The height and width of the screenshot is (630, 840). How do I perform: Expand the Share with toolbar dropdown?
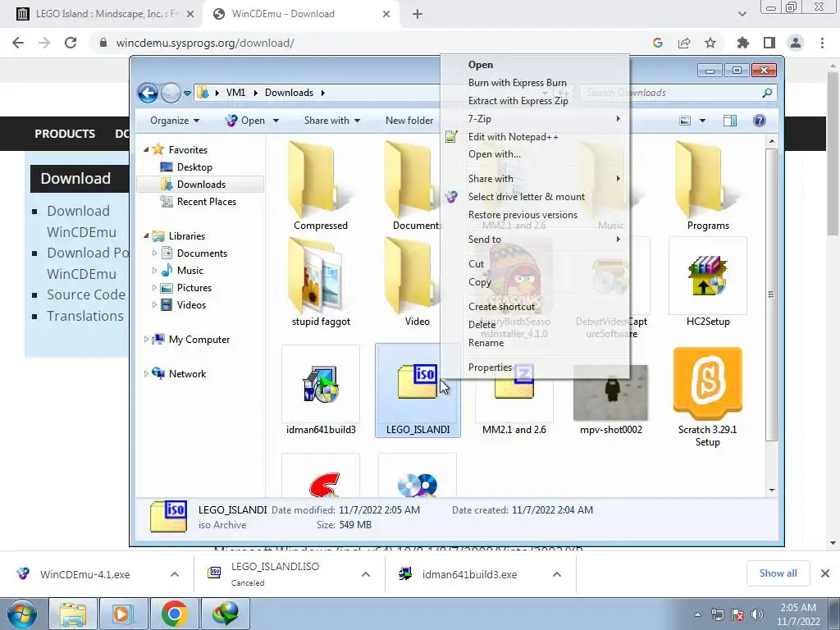click(332, 121)
